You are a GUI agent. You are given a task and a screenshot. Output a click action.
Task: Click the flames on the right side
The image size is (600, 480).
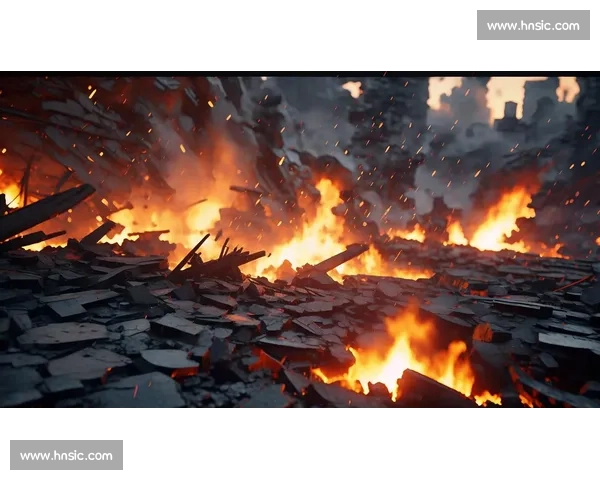(x=500, y=222)
